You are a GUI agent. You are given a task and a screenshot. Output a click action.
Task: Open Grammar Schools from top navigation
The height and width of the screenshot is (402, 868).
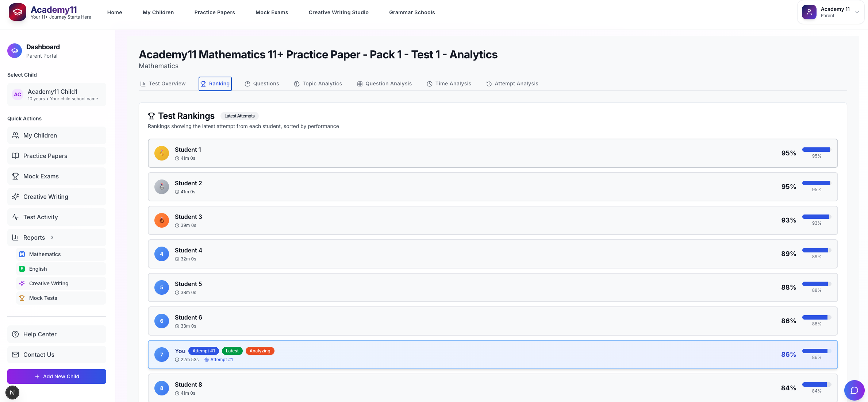(x=412, y=12)
